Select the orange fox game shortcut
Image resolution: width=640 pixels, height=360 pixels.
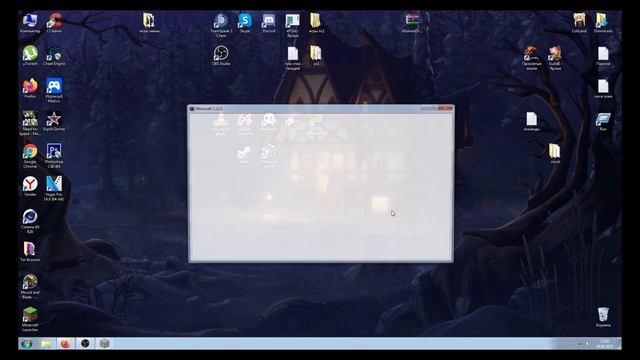(531, 58)
